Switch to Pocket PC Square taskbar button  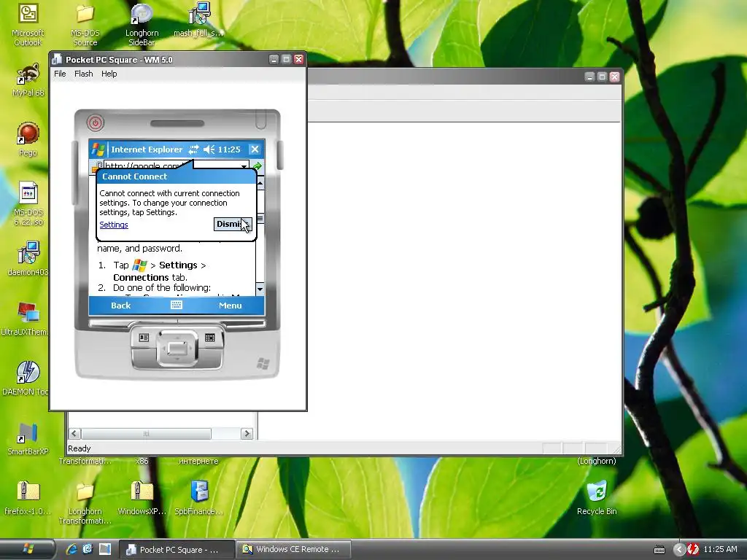coord(177,550)
